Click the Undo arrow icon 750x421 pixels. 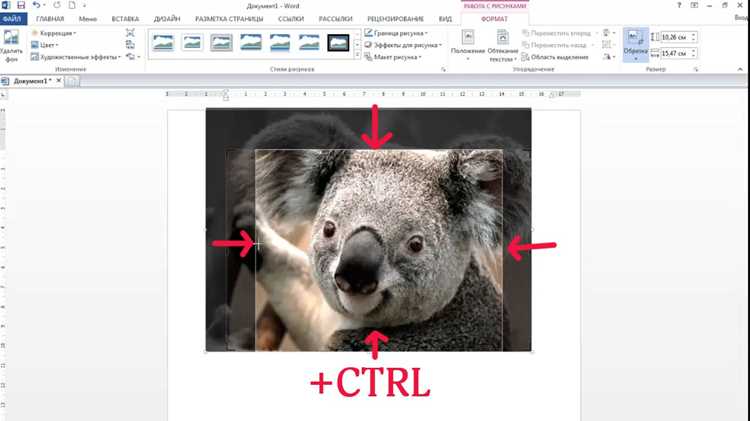36,5
